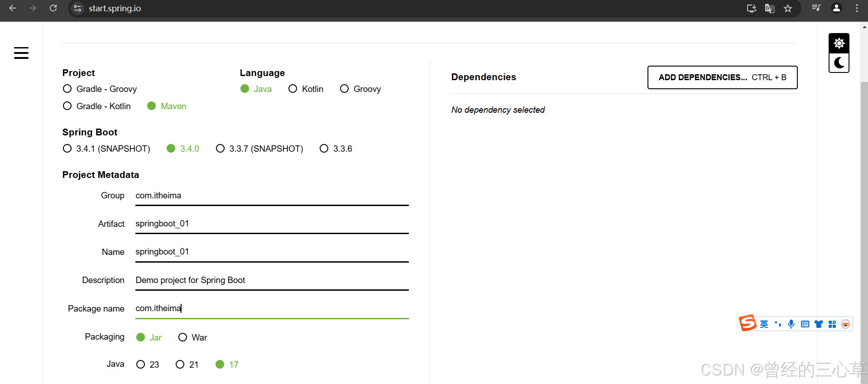Click Sogou avatar face icon
This screenshot has height=384, width=868.
coord(845,324)
